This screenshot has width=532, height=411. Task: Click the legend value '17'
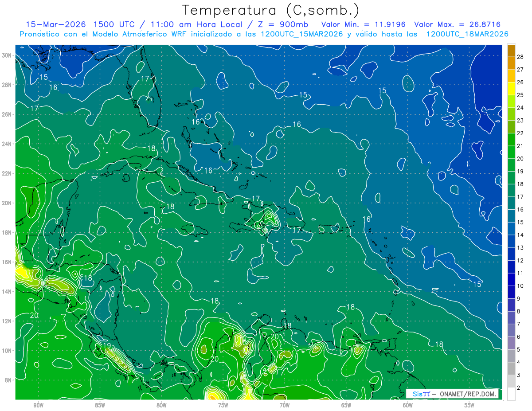520,196
